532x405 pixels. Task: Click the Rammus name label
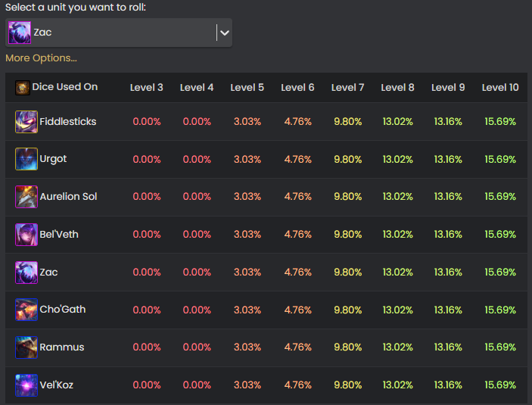coord(62,347)
